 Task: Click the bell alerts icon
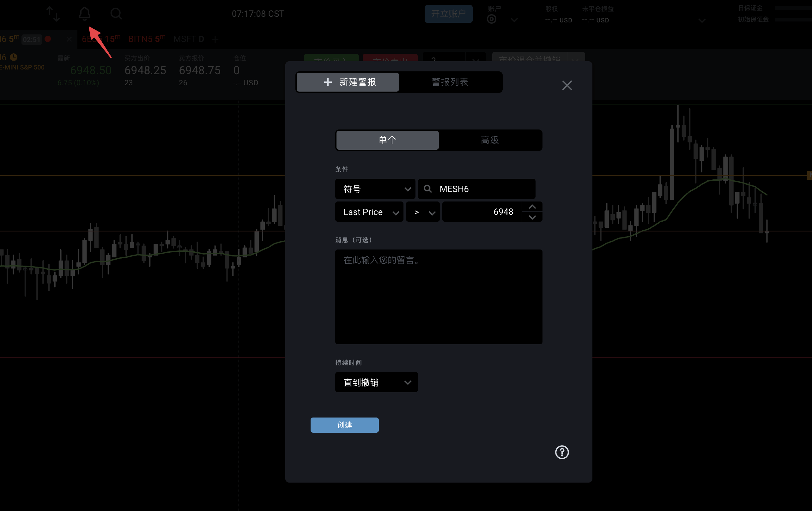pyautogui.click(x=84, y=14)
